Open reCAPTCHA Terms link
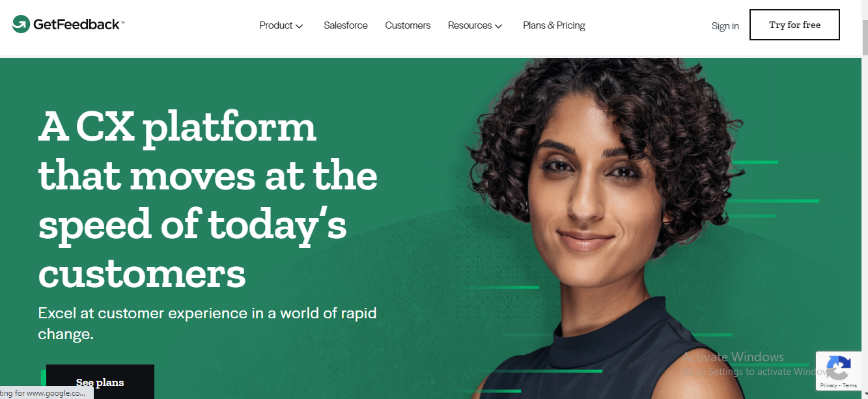 coord(850,386)
